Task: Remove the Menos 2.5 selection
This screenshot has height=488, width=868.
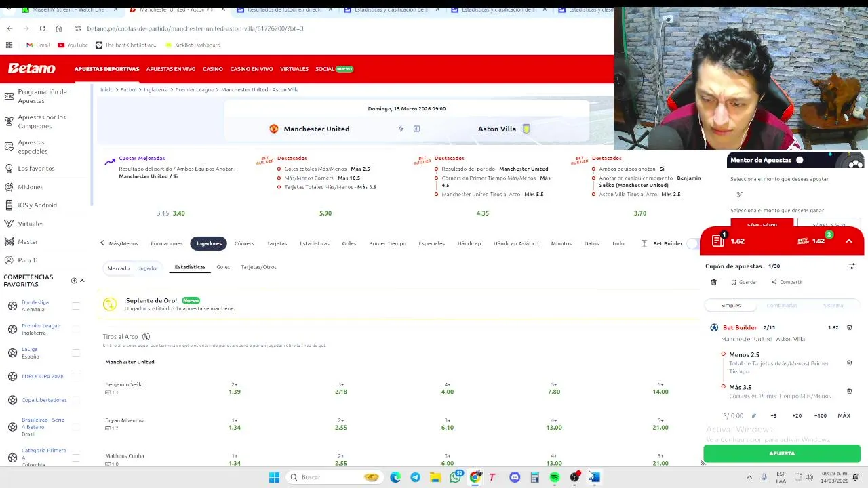Action: [849, 363]
